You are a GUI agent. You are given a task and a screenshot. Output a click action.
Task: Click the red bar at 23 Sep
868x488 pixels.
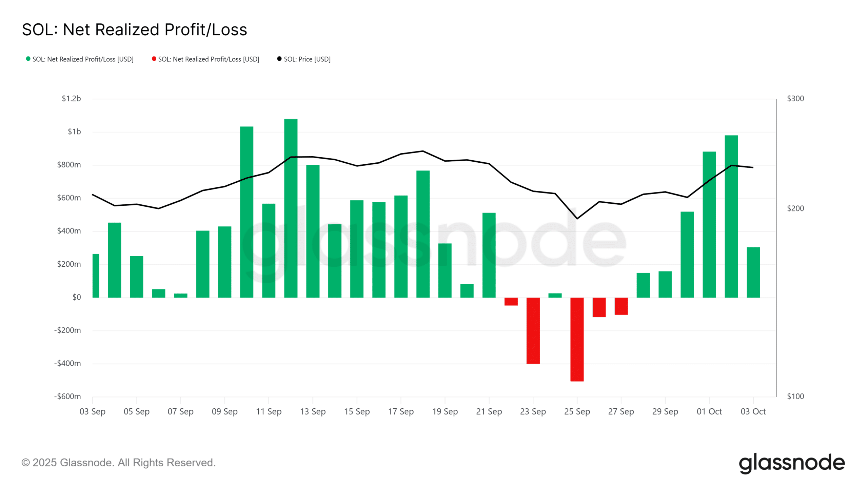click(533, 330)
